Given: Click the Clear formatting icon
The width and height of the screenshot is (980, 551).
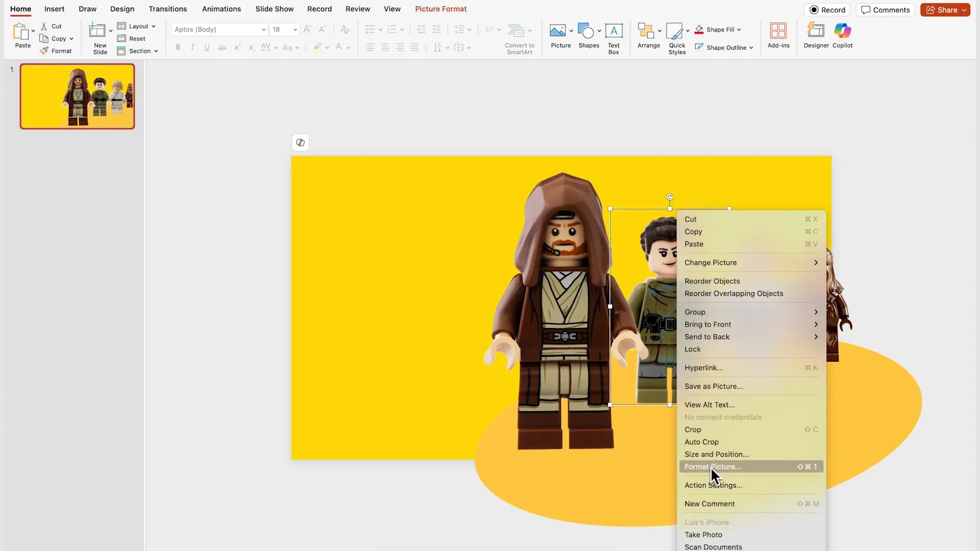Looking at the screenshot, I should click(x=345, y=29).
